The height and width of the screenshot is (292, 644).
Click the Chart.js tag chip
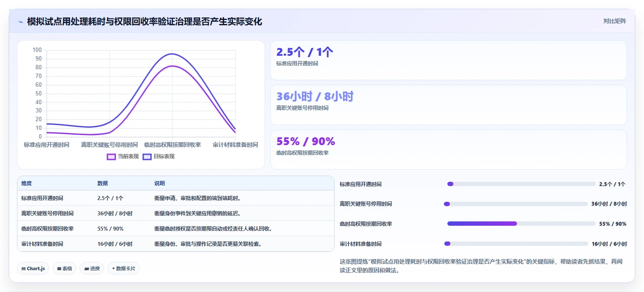34,268
